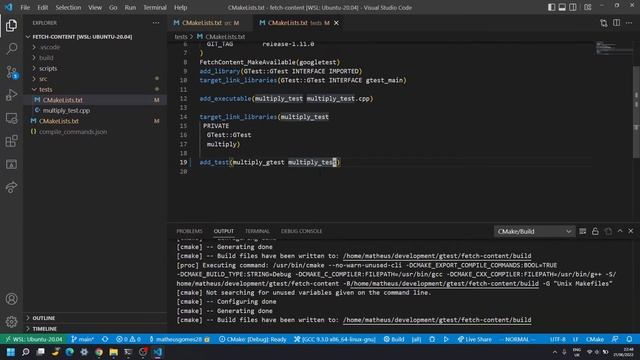The image size is (640, 360).
Task: Toggle primary side bar visibility
Action: click(551, 7)
